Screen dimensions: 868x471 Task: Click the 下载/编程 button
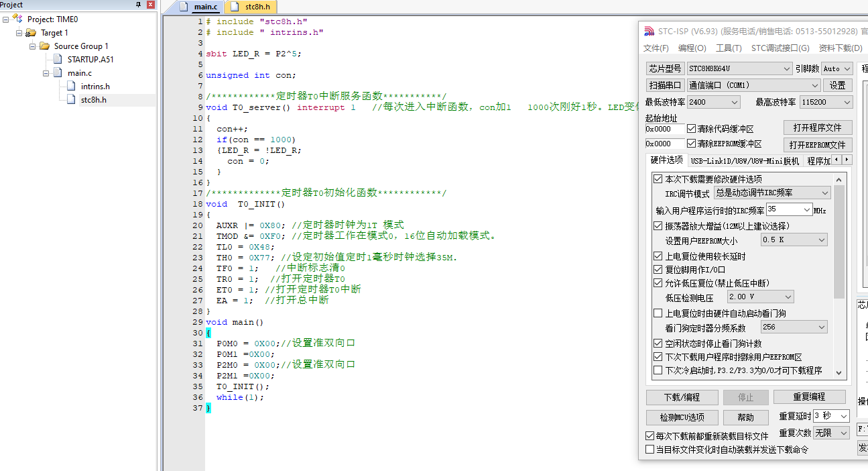682,397
